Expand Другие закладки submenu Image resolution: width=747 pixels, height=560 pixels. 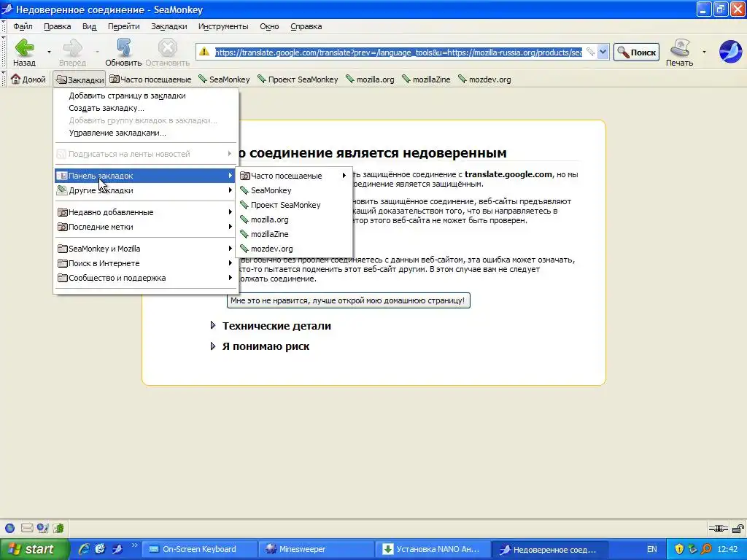pos(145,190)
